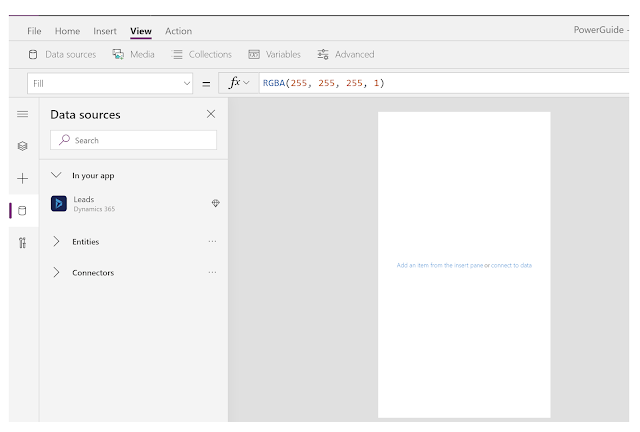Click the RGBA formula bar text
The height and width of the screenshot is (432, 640).
coord(323,83)
